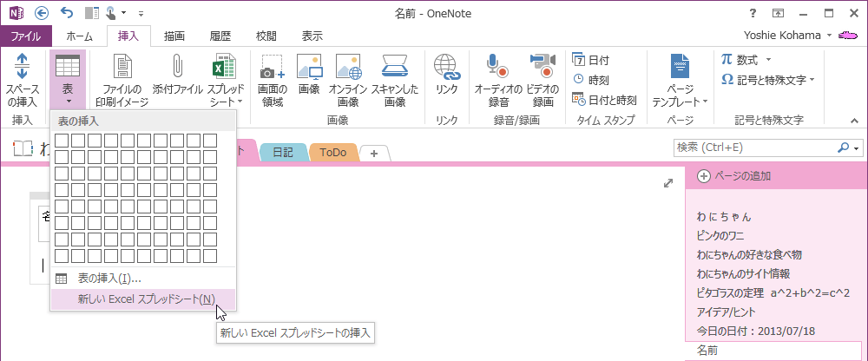Click the ribbon display options icon

[779, 13]
